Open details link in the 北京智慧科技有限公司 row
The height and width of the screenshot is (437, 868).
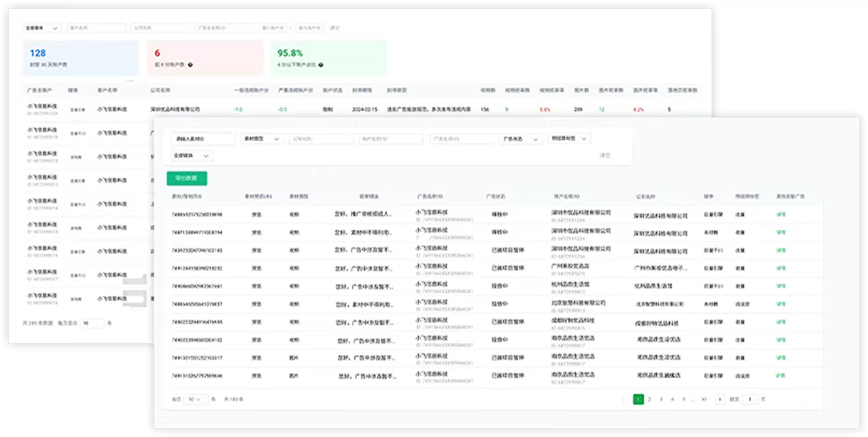781,305
